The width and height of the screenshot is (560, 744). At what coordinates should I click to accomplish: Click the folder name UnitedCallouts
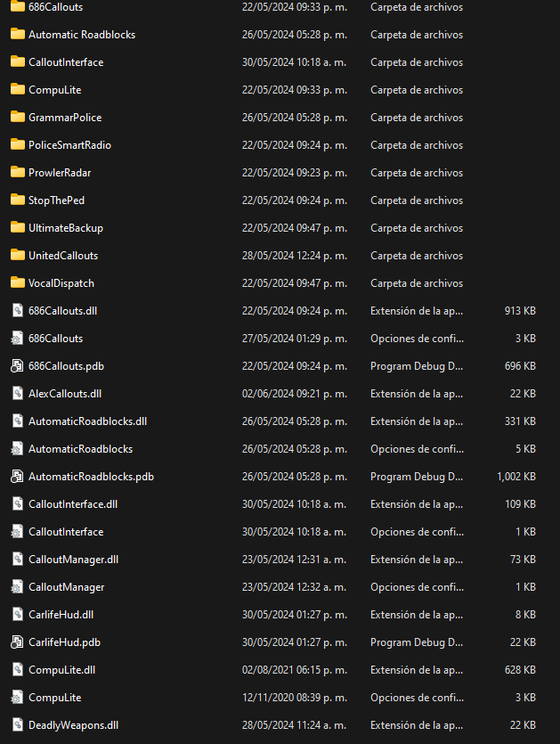coord(63,255)
